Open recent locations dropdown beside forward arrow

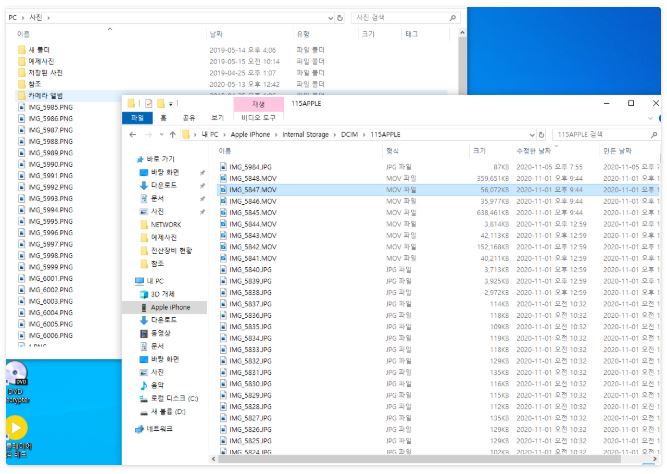tap(161, 135)
